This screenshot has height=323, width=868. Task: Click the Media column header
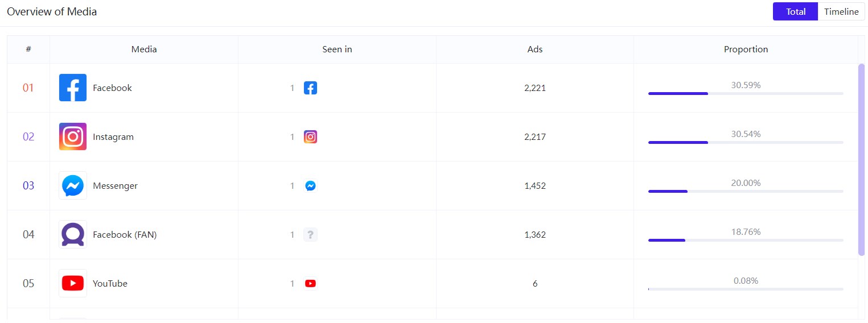pos(144,49)
